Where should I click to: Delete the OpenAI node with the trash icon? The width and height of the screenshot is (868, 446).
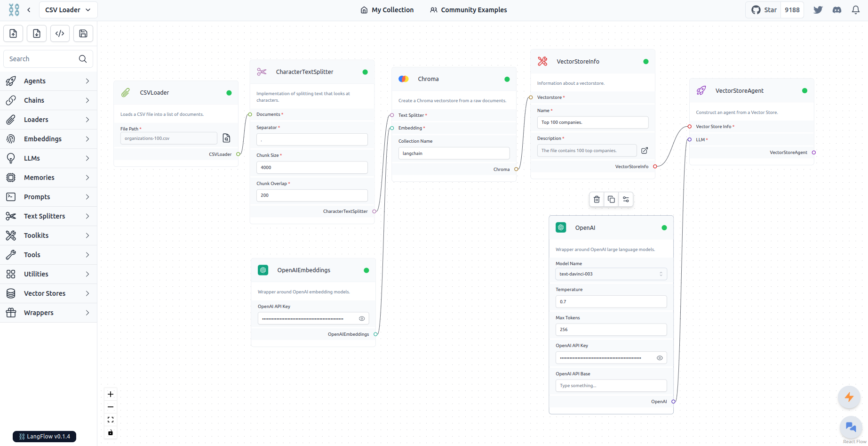coord(597,199)
